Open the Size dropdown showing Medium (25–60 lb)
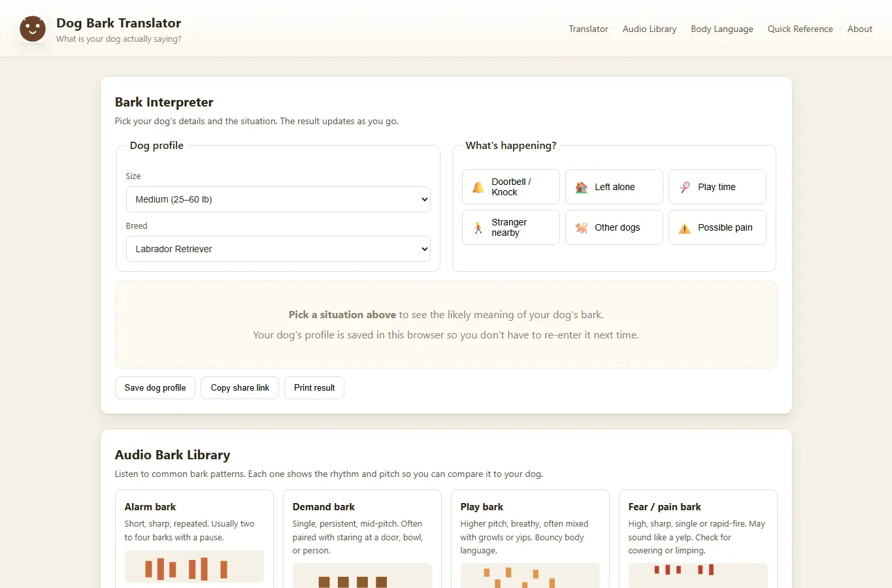This screenshot has width=892, height=588. click(278, 199)
